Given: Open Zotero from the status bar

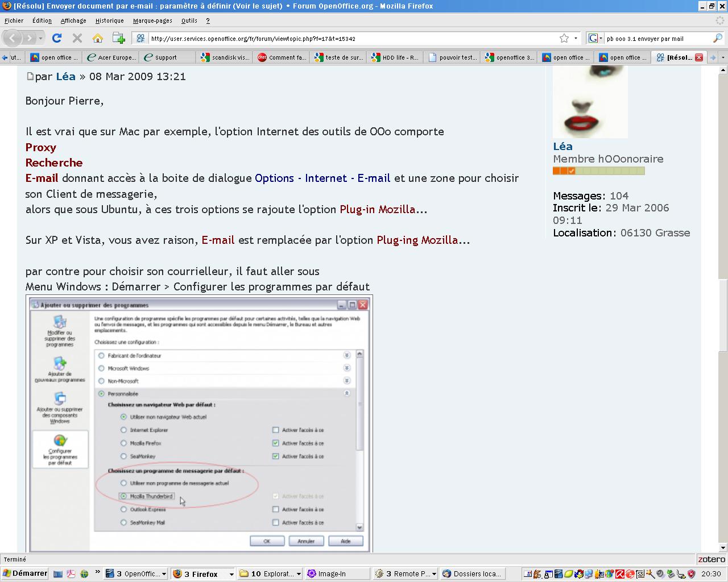Looking at the screenshot, I should click(712, 559).
